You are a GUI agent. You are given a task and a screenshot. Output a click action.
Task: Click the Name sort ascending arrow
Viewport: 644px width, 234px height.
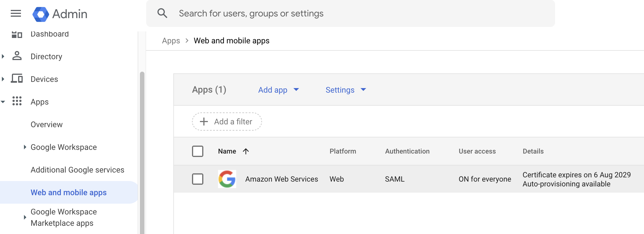pos(246,151)
